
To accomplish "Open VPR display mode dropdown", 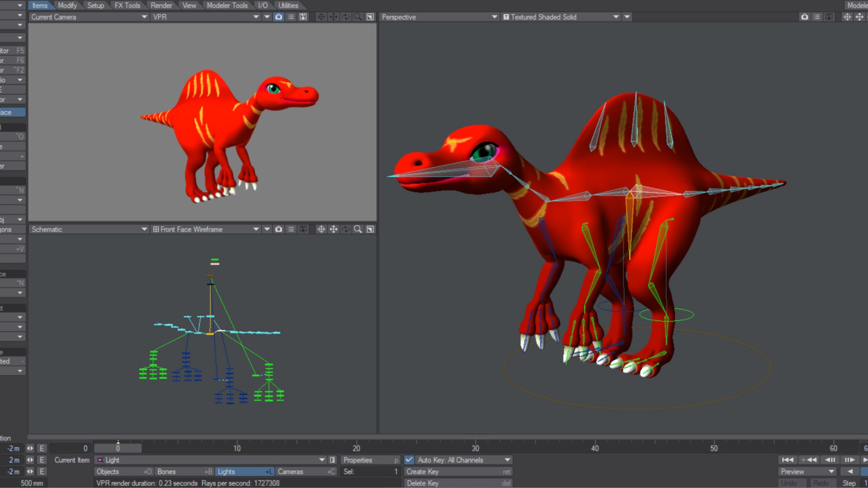I will click(206, 17).
